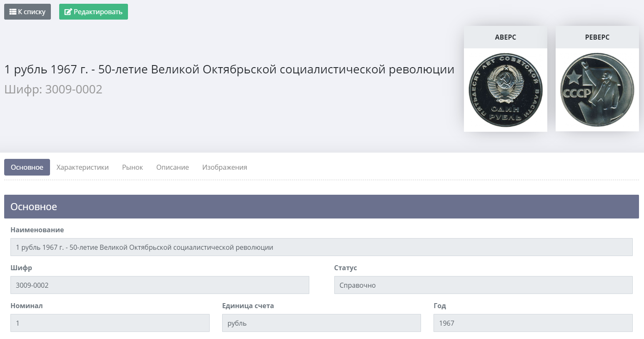Click the Единица счета label
Viewport: 644px width, 339px height.
point(248,306)
